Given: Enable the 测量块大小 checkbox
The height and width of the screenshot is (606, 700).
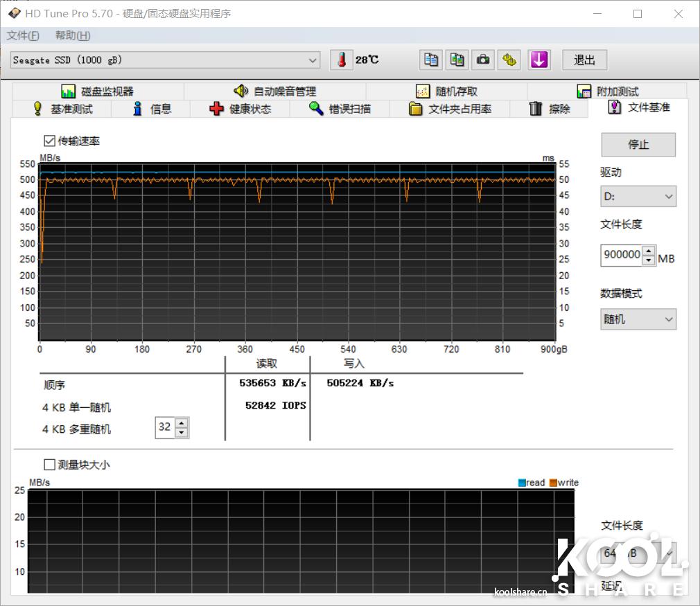Looking at the screenshot, I should 49,464.
